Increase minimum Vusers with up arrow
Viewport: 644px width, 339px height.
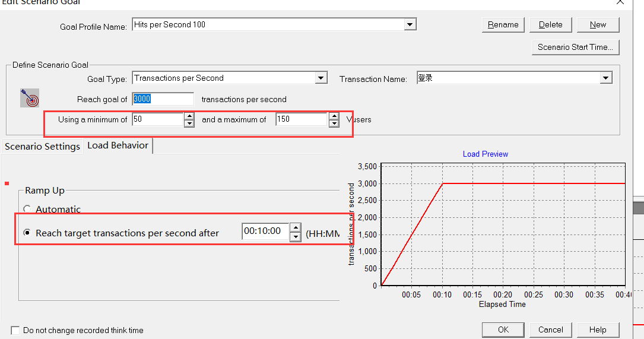[189, 116]
